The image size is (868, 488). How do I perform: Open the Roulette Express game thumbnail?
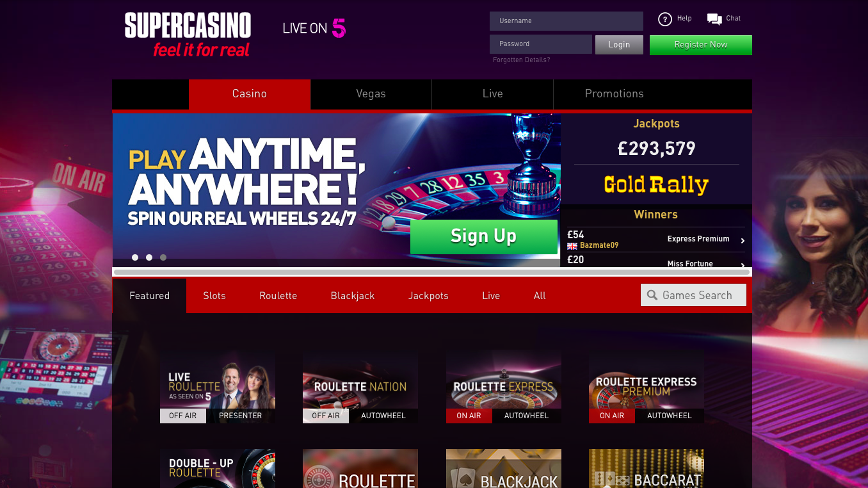point(504,386)
